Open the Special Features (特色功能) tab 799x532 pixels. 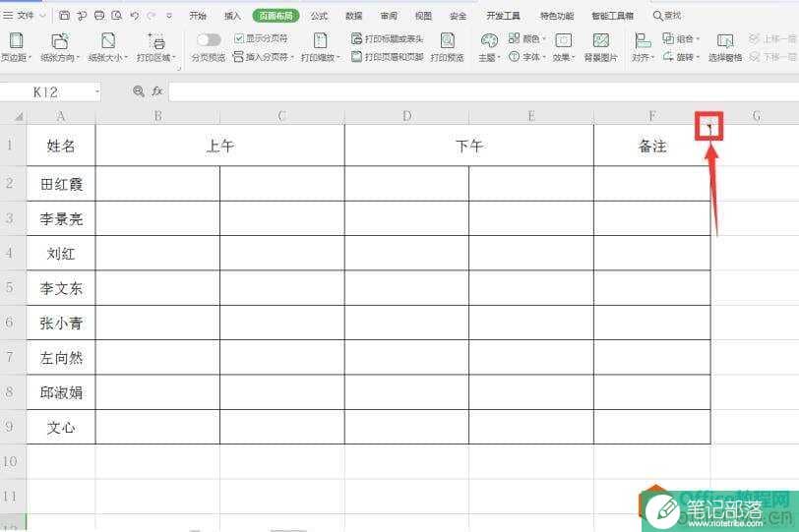(557, 16)
